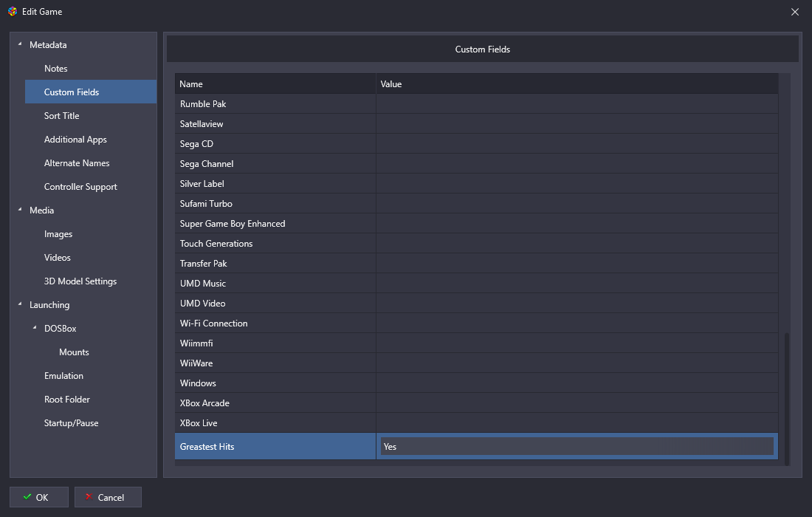This screenshot has height=517, width=812.
Task: Collapse the DOSBox tree node
Action: tap(35, 327)
